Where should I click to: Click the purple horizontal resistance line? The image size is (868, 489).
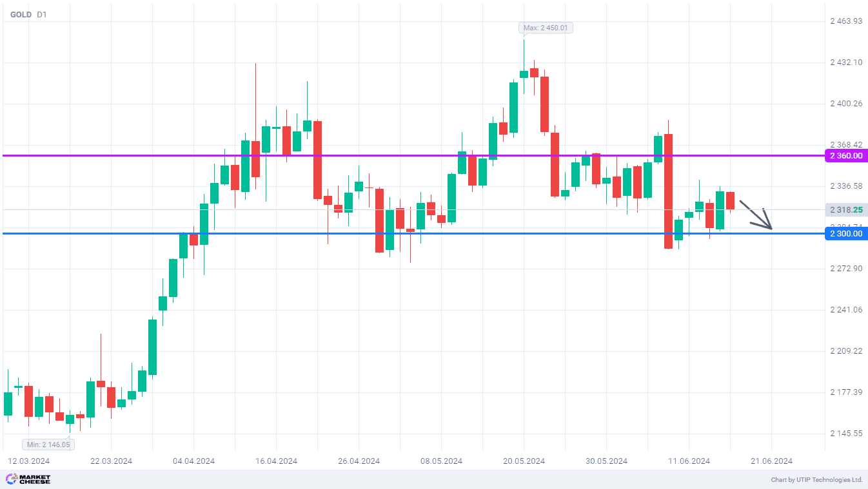tap(413, 155)
